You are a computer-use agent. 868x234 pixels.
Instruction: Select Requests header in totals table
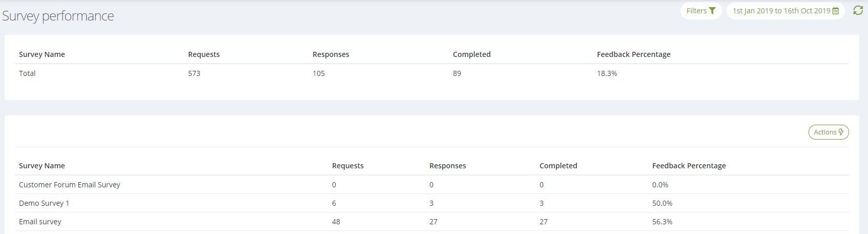pos(204,54)
